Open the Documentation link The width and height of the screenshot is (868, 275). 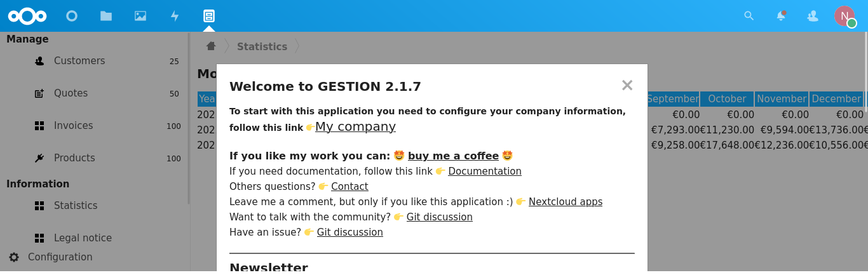coord(484,171)
